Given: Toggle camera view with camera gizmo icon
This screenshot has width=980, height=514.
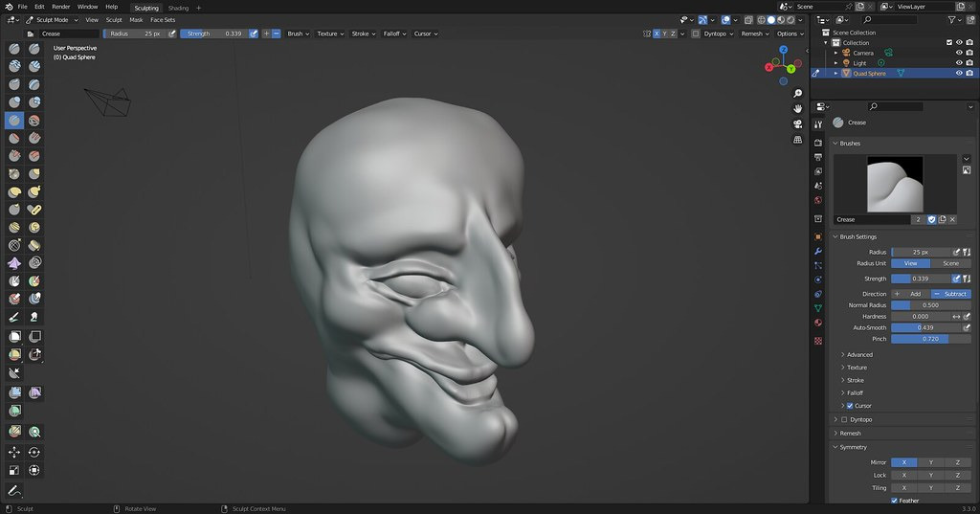Looking at the screenshot, I should [x=798, y=124].
